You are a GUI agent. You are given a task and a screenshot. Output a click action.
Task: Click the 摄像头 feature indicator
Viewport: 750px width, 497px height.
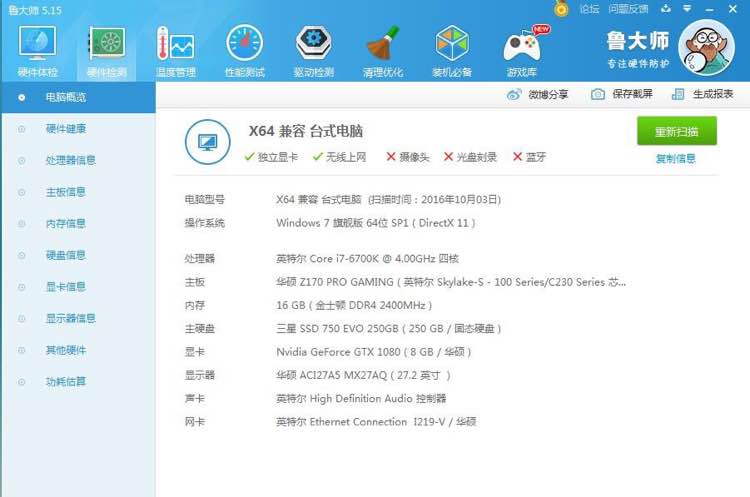click(x=408, y=157)
